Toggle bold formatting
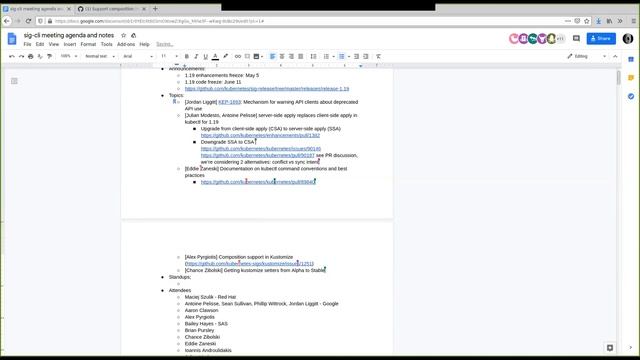Image resolution: width=640 pixels, height=360 pixels. 187,56
